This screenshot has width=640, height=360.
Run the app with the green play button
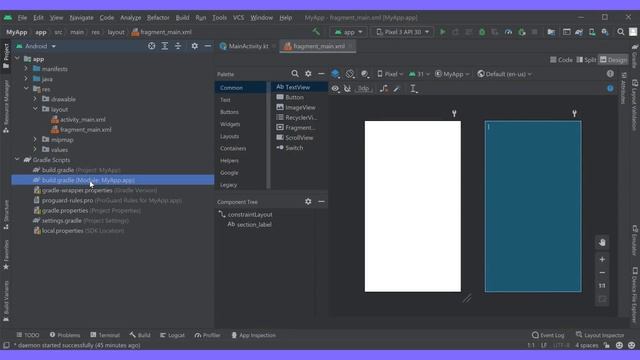point(442,32)
